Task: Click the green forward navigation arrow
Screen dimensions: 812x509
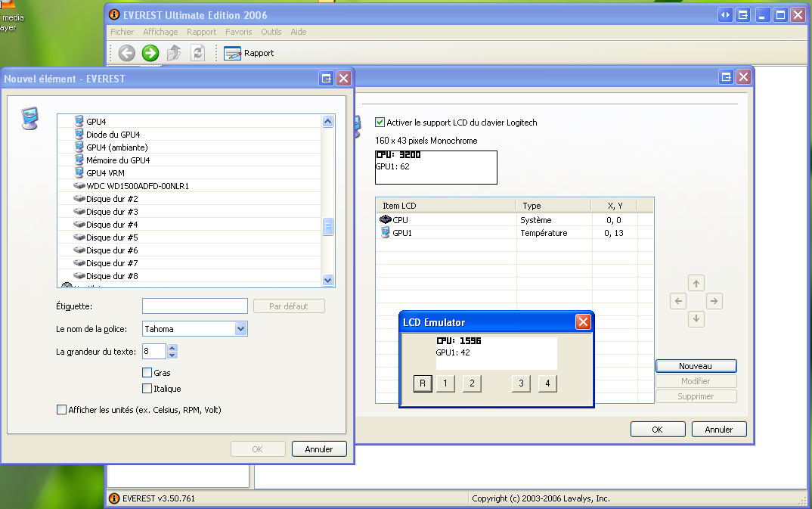Action: [150, 53]
